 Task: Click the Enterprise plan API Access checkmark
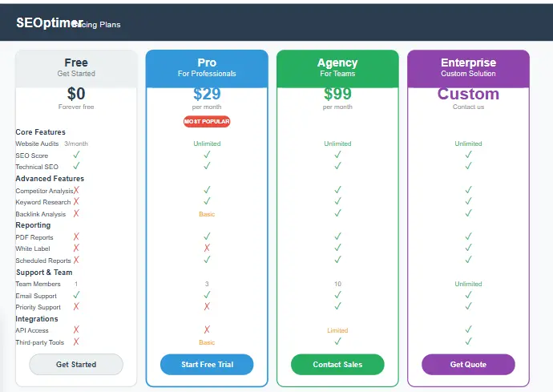[468, 329]
